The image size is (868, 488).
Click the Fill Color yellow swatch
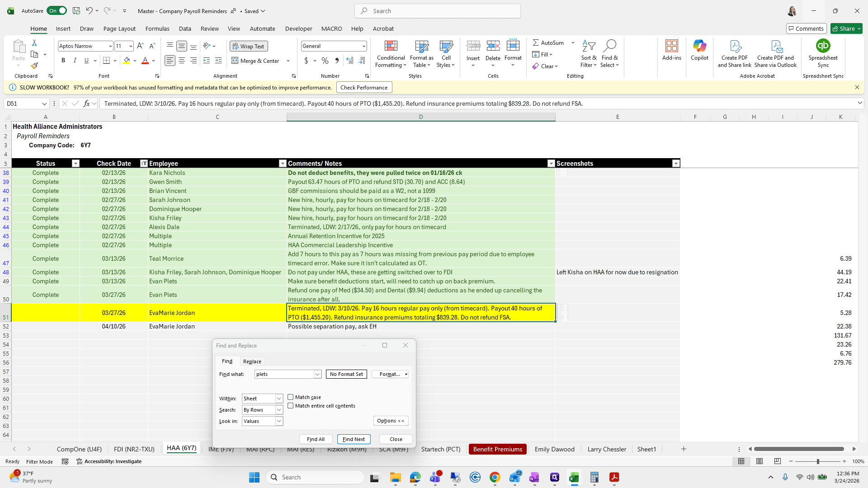tap(127, 61)
